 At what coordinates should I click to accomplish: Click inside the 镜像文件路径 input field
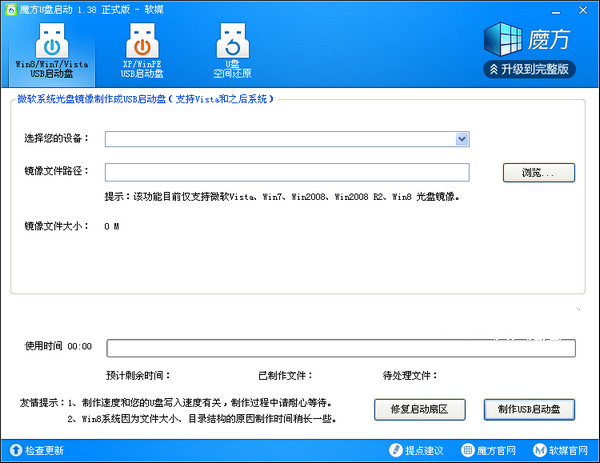pos(287,172)
